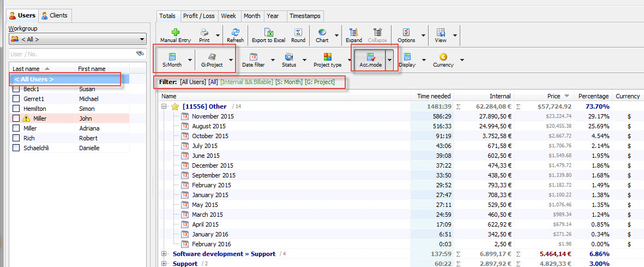
Task: Switch to the Profit / Loss tab
Action: 198,16
